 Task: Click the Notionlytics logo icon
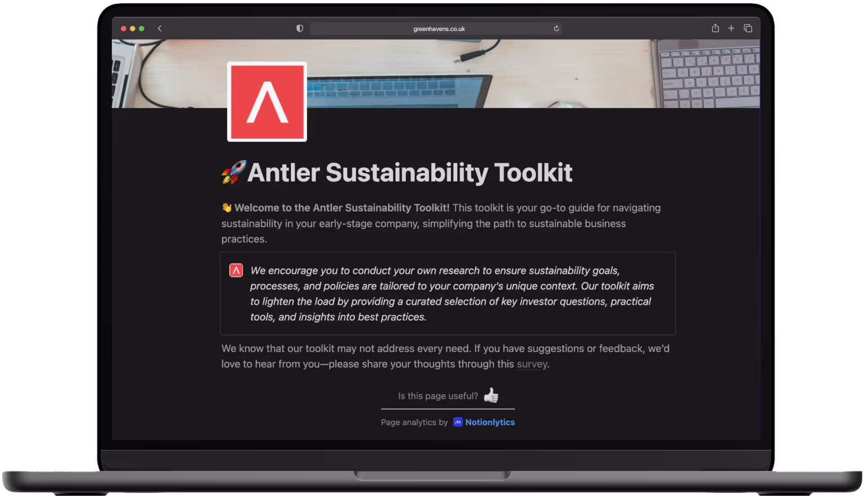click(458, 422)
